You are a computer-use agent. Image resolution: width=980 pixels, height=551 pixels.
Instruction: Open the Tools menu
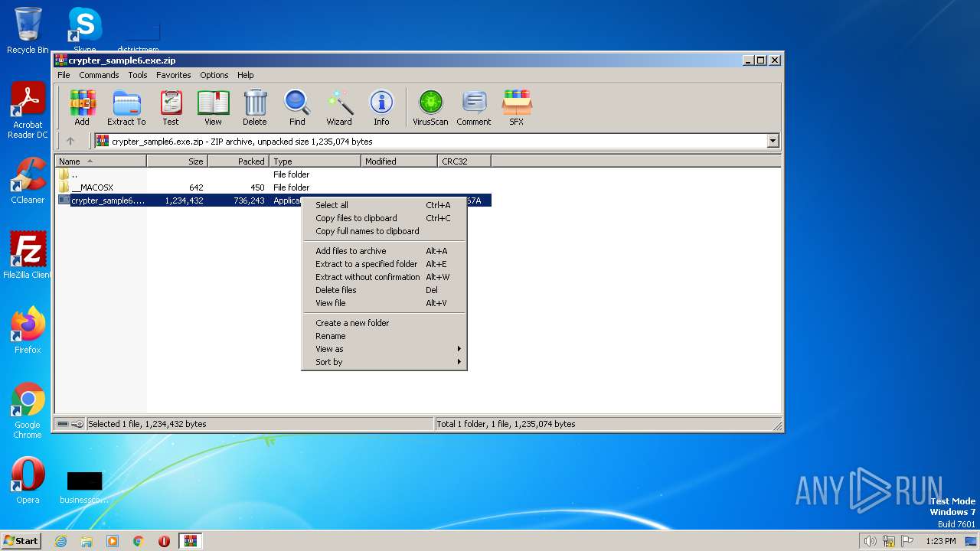pos(138,75)
